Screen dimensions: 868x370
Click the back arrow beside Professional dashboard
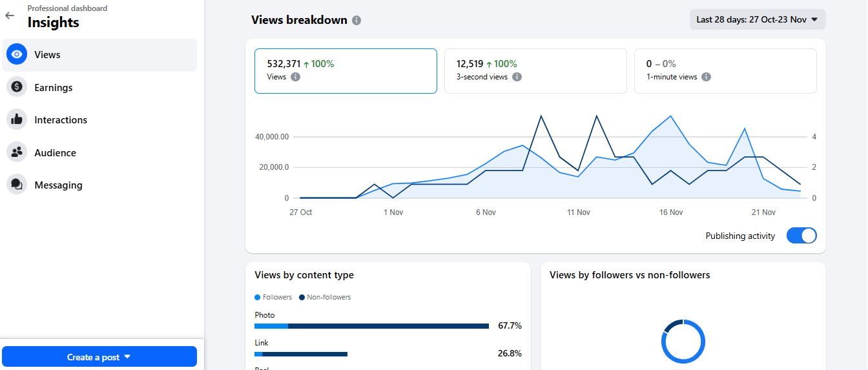(9, 15)
